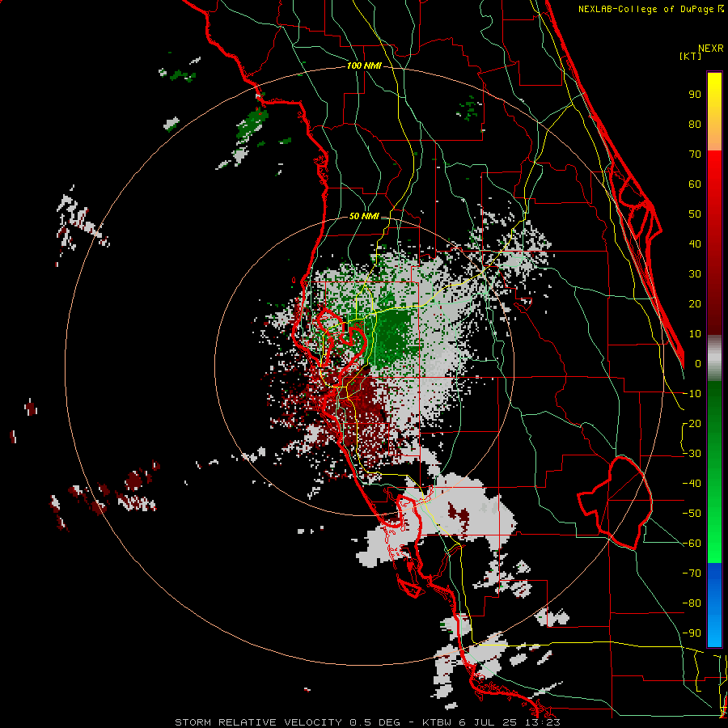The image size is (728, 728).
Task: Click the 10 value on the velocity scale
Action: 695,334
